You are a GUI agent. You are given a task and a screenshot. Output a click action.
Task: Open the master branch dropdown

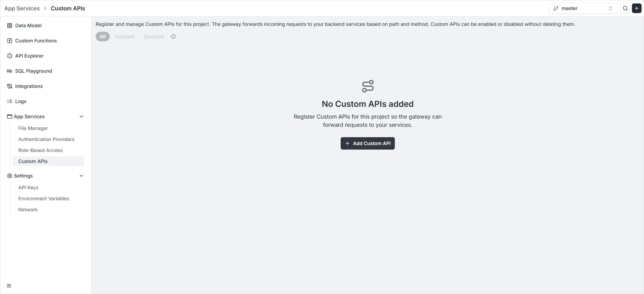[x=583, y=9]
